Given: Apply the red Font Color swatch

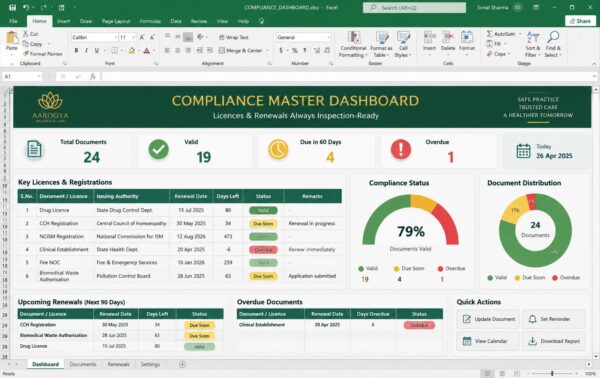Looking at the screenshot, I should [147, 51].
